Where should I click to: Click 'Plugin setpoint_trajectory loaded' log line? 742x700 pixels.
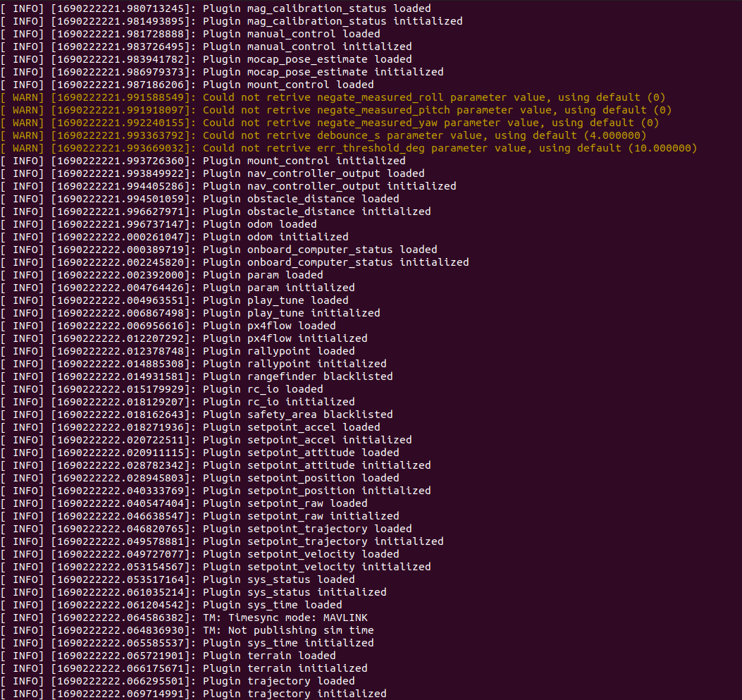click(307, 529)
